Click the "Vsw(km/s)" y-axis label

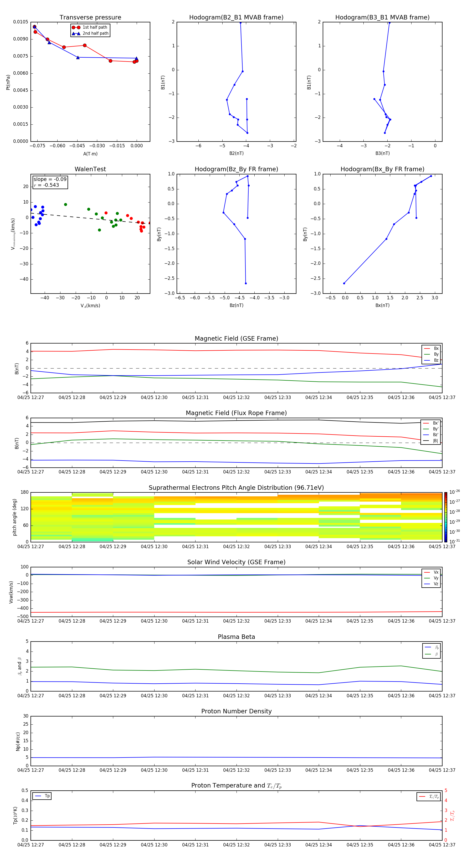(11, 592)
